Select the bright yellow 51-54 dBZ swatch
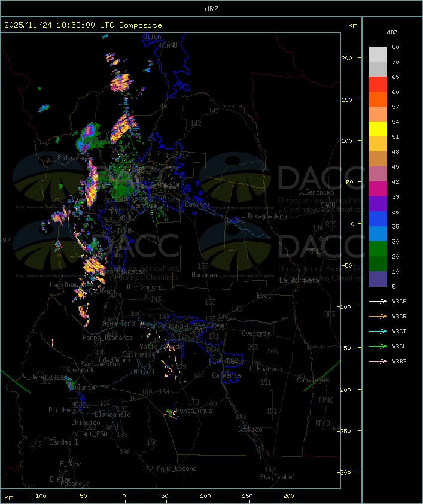423x504 pixels. (x=378, y=129)
